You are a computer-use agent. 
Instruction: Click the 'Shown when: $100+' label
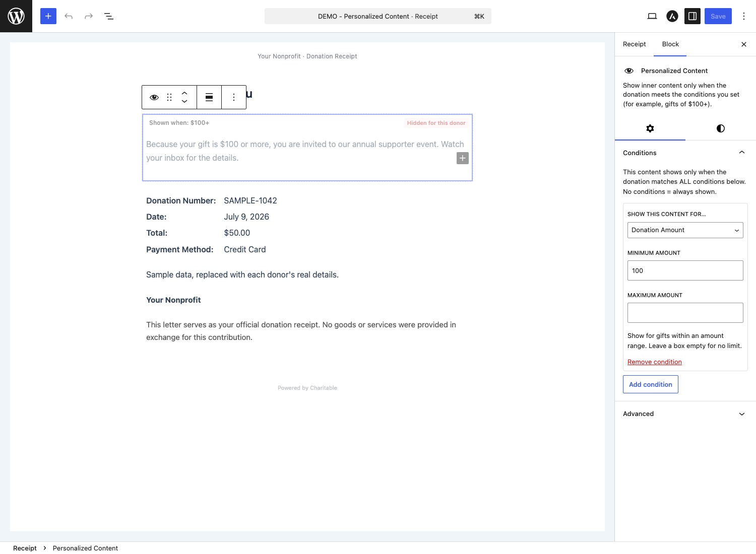click(179, 123)
